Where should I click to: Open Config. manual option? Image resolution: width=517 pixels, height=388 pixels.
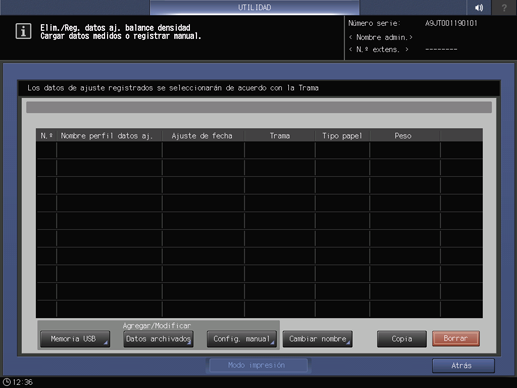(242, 339)
